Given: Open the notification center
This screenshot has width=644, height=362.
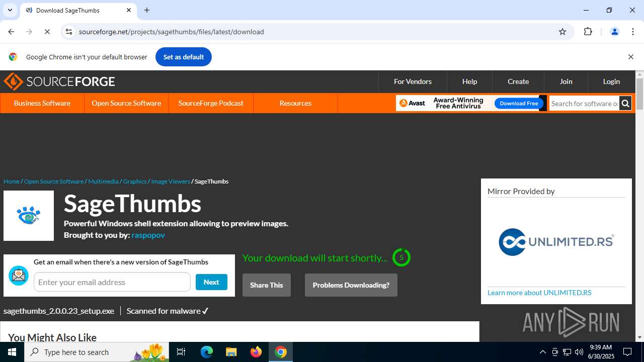Looking at the screenshot, I should [x=627, y=352].
